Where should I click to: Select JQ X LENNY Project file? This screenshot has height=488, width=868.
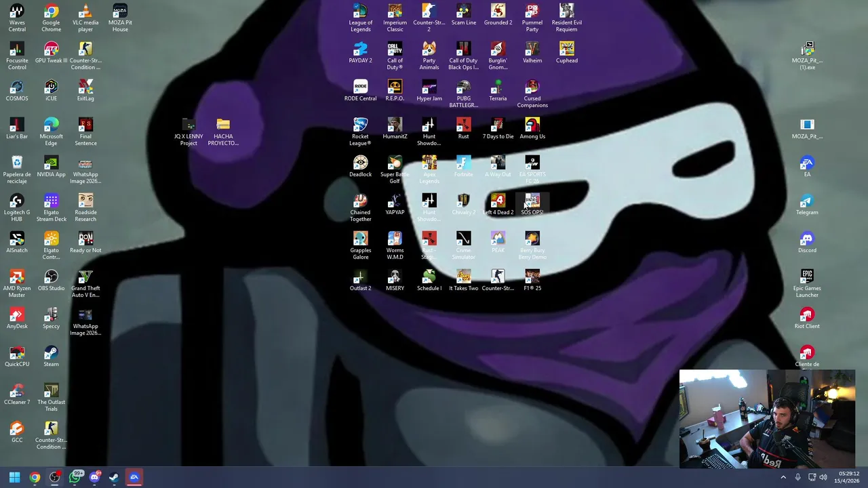(x=189, y=131)
